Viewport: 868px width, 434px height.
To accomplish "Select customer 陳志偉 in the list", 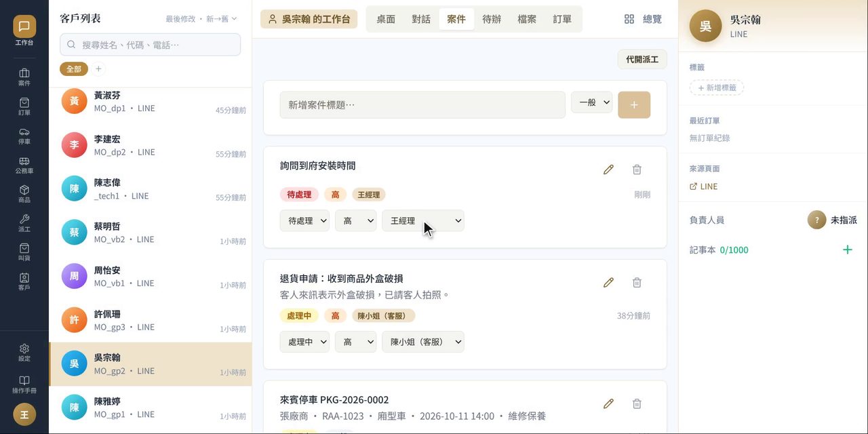I will (151, 189).
